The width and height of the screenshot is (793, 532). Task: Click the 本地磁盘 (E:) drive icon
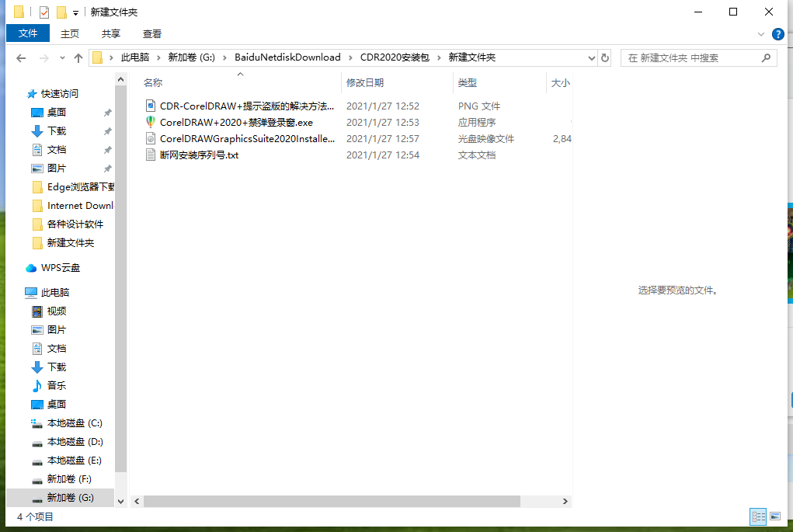pos(37,462)
